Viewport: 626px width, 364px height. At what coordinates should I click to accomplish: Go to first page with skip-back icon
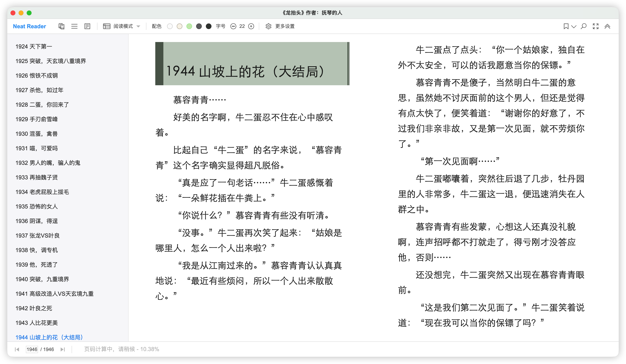17,349
